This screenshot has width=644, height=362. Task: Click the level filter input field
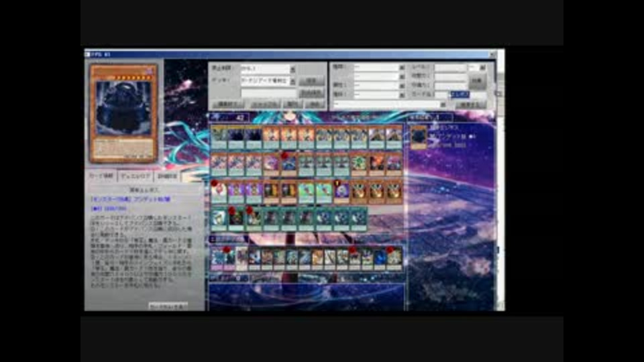coord(450,67)
